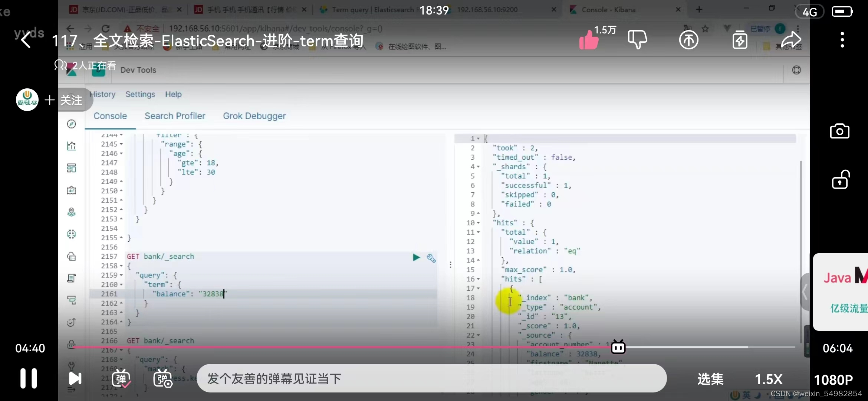The image size is (868, 401).
Task: Tap the charge battery-bolt icon
Action: 740,40
